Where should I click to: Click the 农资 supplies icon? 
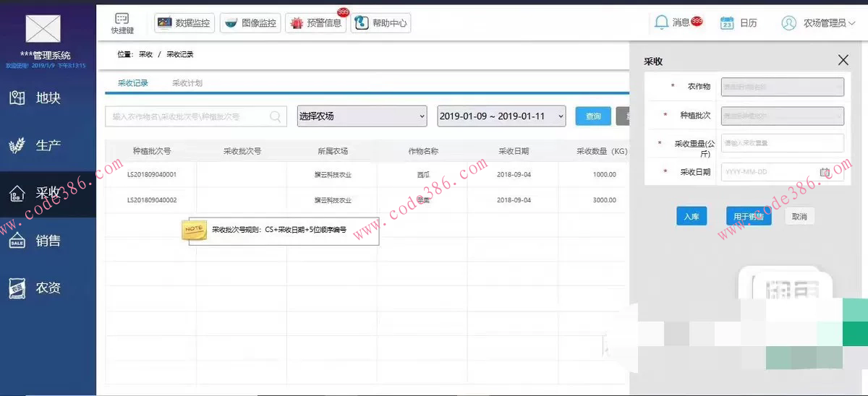(x=17, y=288)
